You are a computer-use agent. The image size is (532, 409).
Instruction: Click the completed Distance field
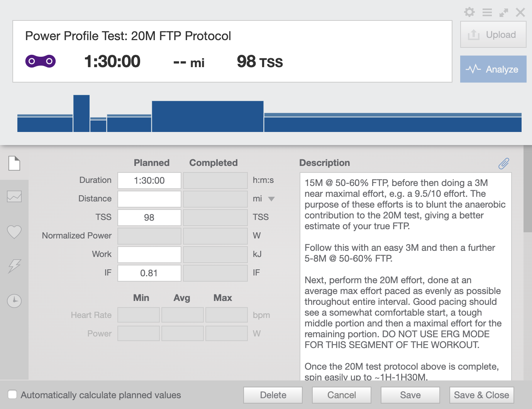(x=215, y=199)
